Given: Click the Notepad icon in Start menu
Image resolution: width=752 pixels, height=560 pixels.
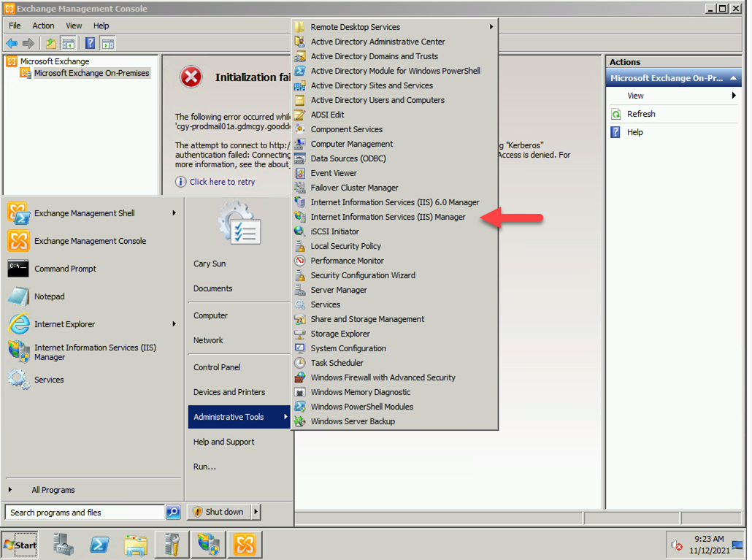Looking at the screenshot, I should click(19, 296).
